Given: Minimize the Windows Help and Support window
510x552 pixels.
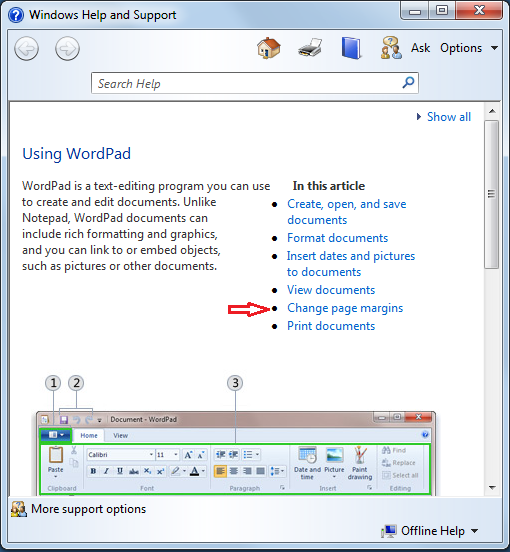Looking at the screenshot, I should [x=415, y=11].
